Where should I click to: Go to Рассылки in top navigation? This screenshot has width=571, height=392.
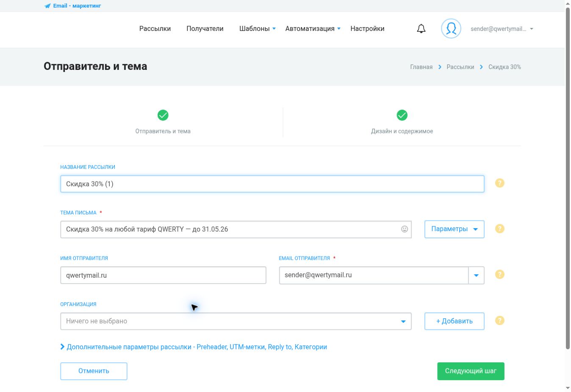click(x=155, y=29)
